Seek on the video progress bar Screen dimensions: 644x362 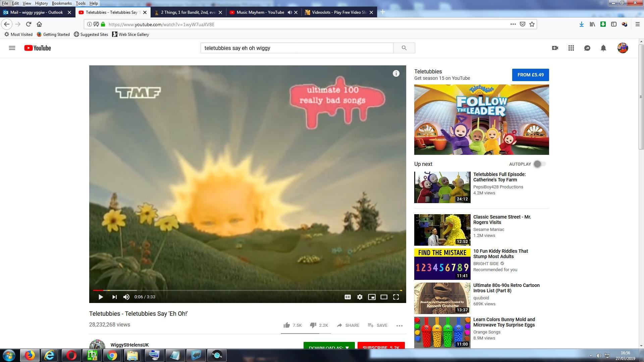pyautogui.click(x=248, y=290)
